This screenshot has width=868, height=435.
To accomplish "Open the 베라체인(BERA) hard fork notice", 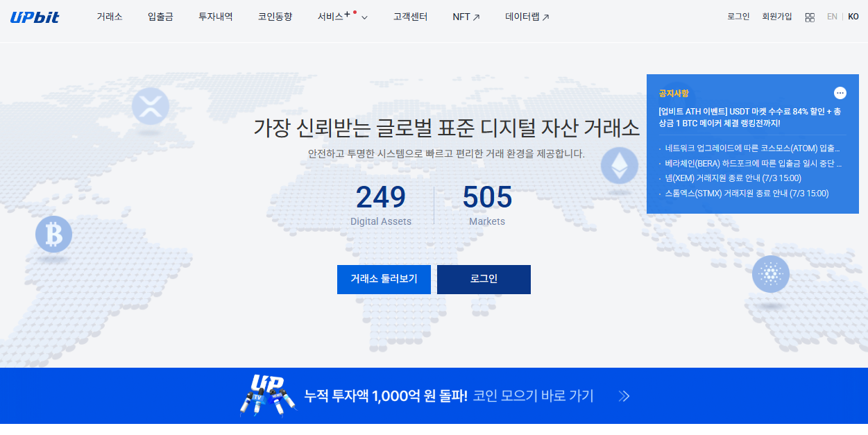I will (x=752, y=164).
